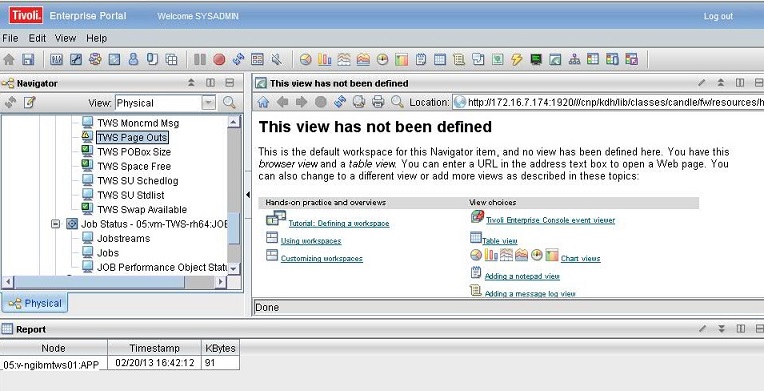Select the Linear Gauge view icon in toolbar

point(401,59)
